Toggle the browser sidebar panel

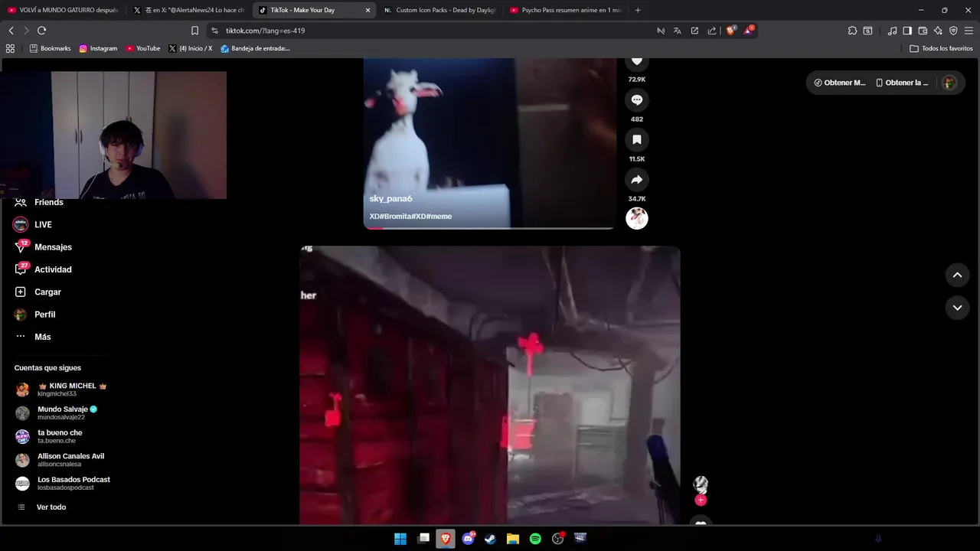[907, 31]
